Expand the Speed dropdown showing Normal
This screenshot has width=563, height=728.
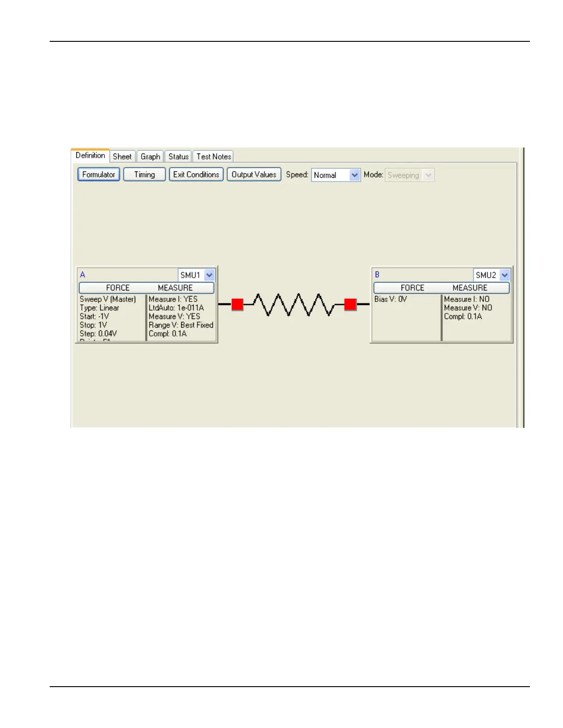[x=336, y=175]
